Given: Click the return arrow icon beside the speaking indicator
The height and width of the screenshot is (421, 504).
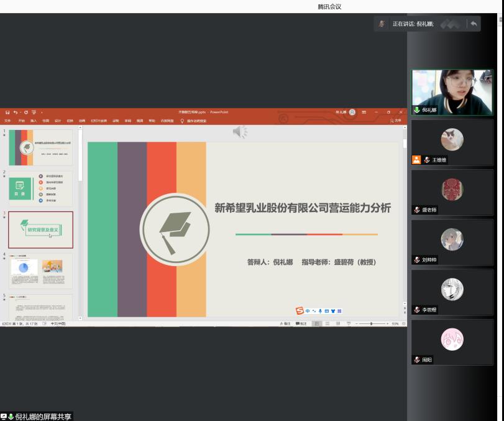Looking at the screenshot, I should [x=474, y=24].
